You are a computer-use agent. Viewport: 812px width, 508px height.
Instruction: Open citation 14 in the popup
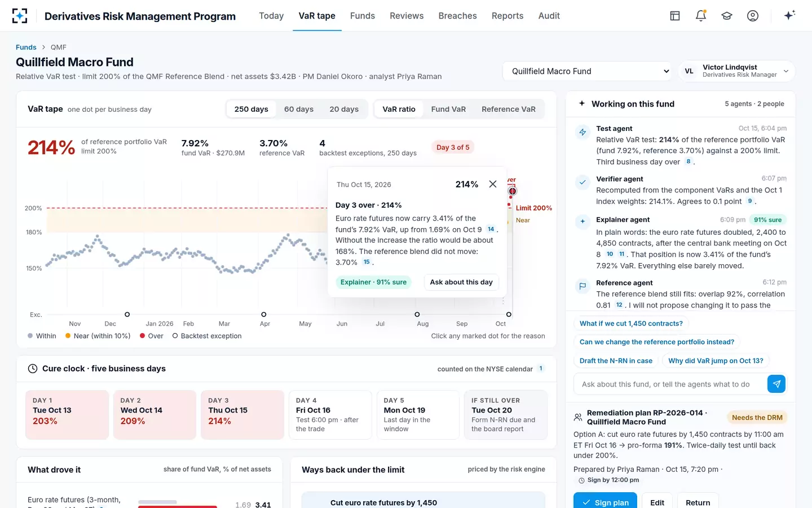491,229
